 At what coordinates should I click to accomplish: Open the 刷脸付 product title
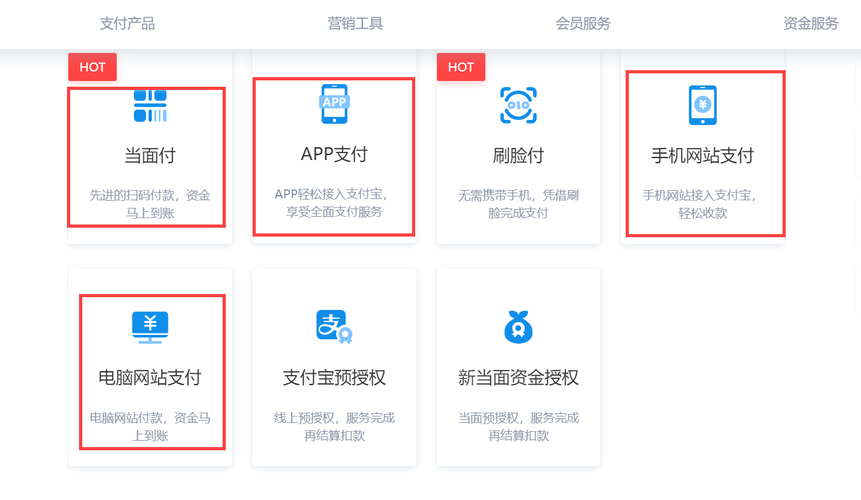click(518, 156)
